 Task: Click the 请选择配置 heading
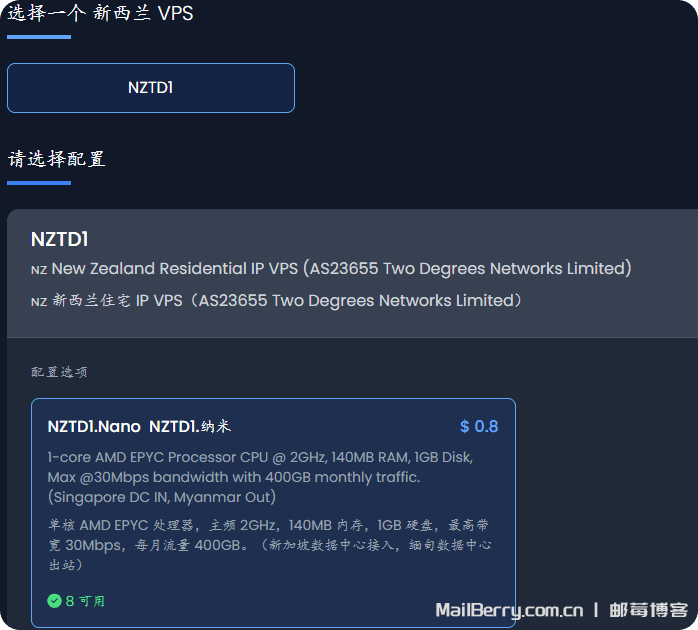tap(57, 159)
